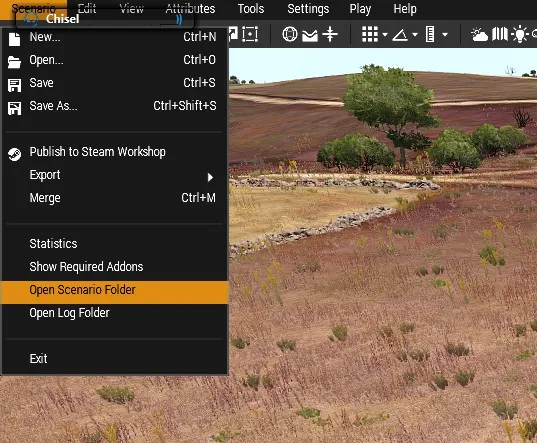Choose Open... from Scenario menu

(x=115, y=60)
